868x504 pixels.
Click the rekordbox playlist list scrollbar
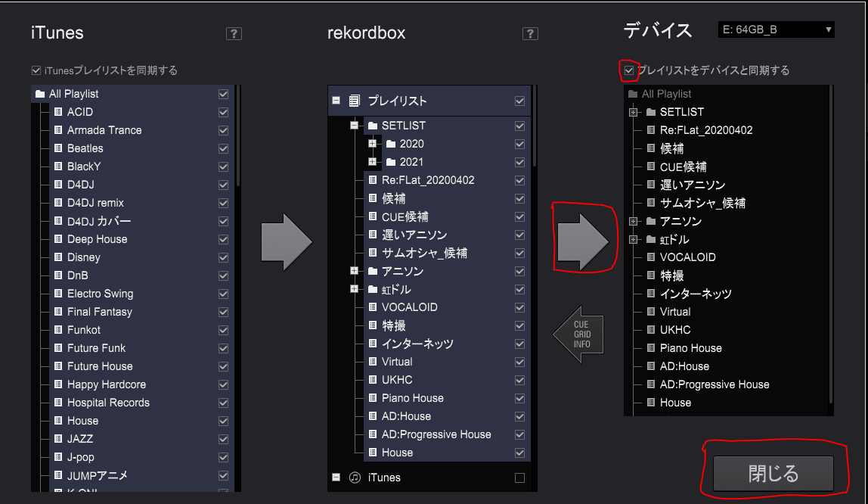point(535,126)
